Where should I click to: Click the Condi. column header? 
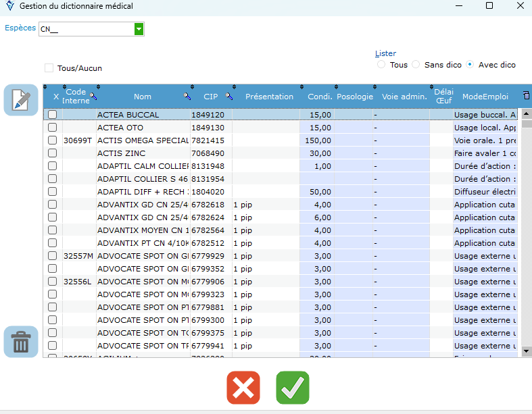click(x=320, y=97)
